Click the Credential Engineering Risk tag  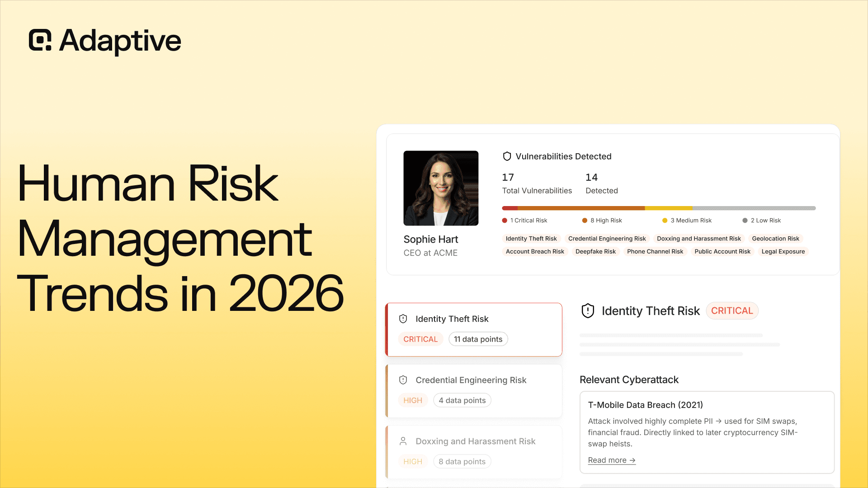click(x=607, y=239)
